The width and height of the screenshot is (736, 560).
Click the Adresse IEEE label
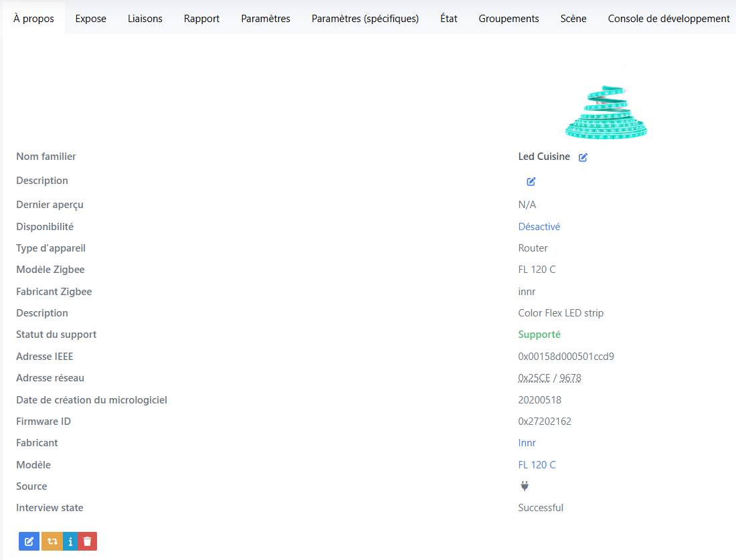[x=45, y=357]
